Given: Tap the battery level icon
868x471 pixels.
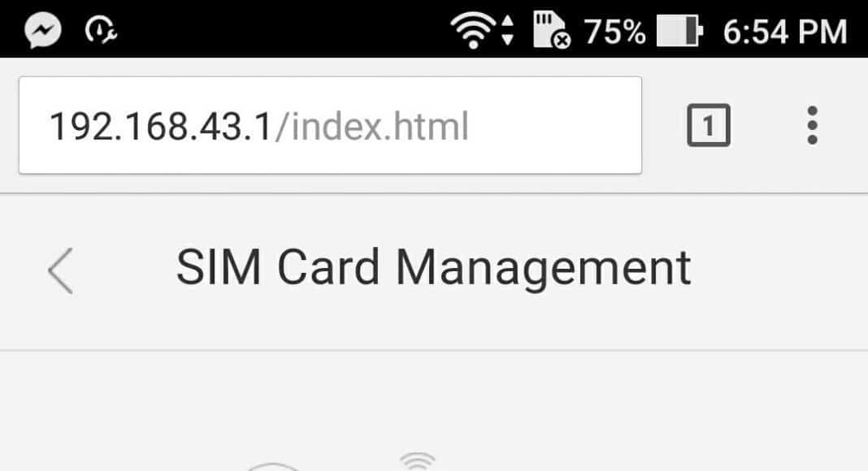Looking at the screenshot, I should pyautogui.click(x=679, y=30).
